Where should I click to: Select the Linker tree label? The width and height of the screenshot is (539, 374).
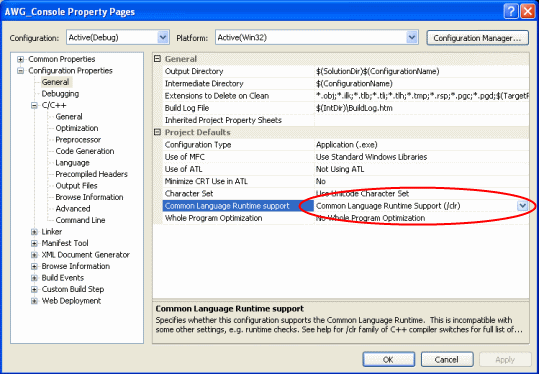tap(52, 232)
